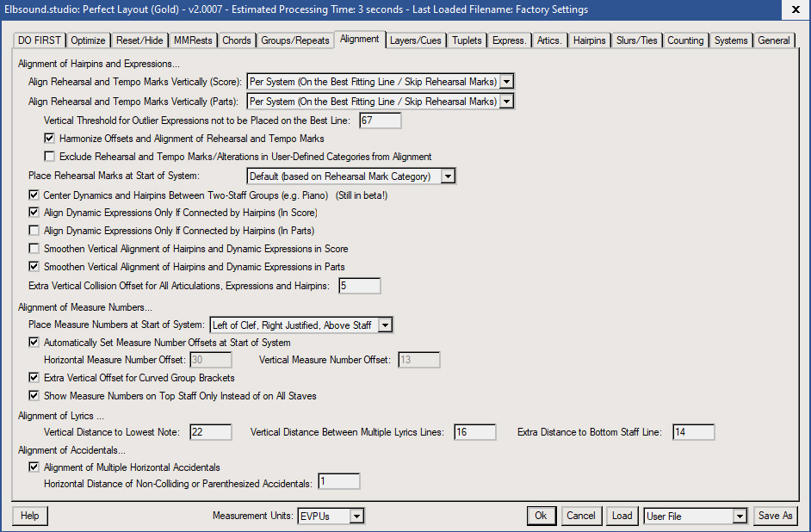Open the Slurs/Ties tab

[638, 40]
